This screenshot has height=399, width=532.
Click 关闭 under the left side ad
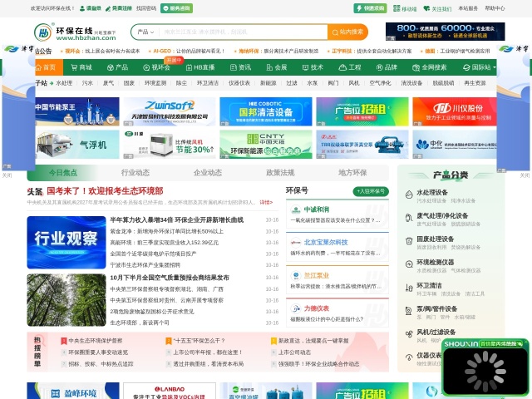coord(7,175)
